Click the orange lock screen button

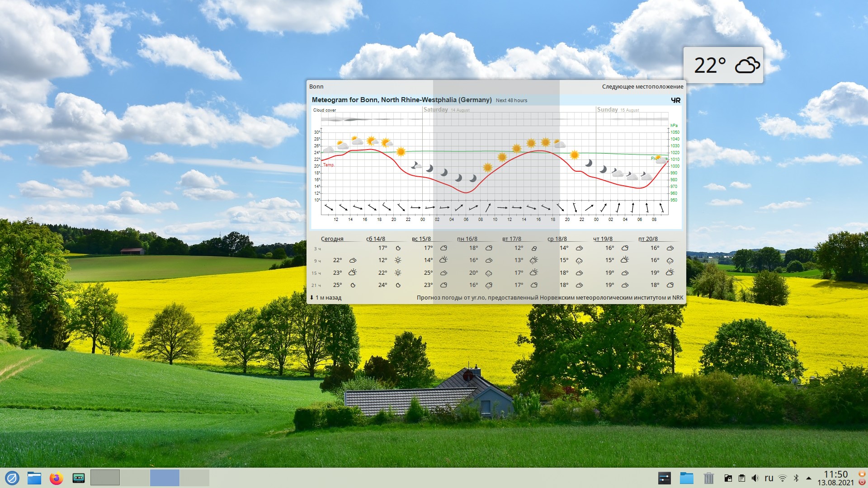pos(862,474)
